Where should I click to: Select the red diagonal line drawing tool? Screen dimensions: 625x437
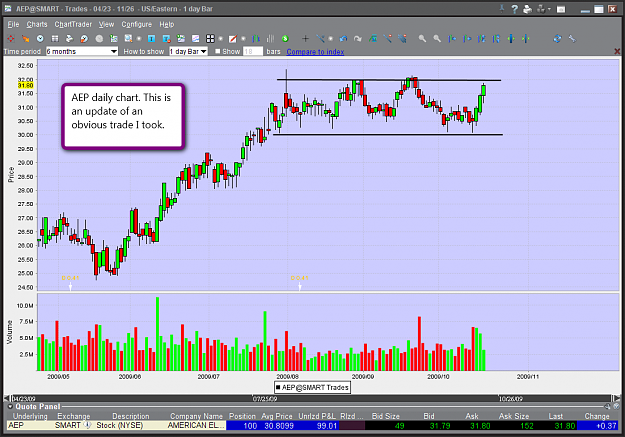[233, 39]
